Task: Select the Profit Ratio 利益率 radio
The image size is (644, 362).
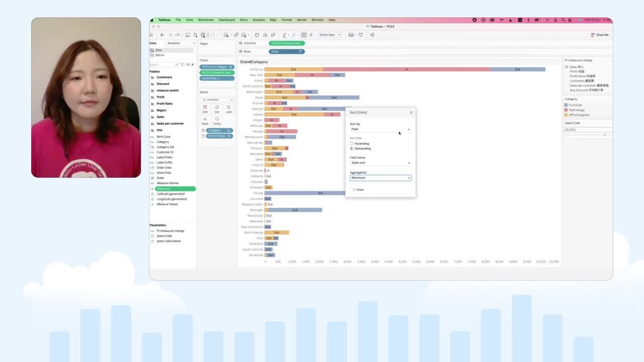Action: [567, 76]
